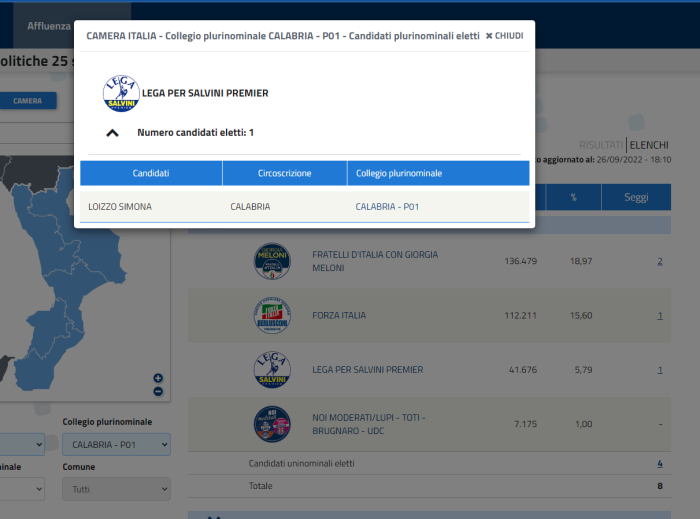The height and width of the screenshot is (519, 700).
Task: Click NOI MODERATI/LUPI party name
Action: click(x=369, y=424)
